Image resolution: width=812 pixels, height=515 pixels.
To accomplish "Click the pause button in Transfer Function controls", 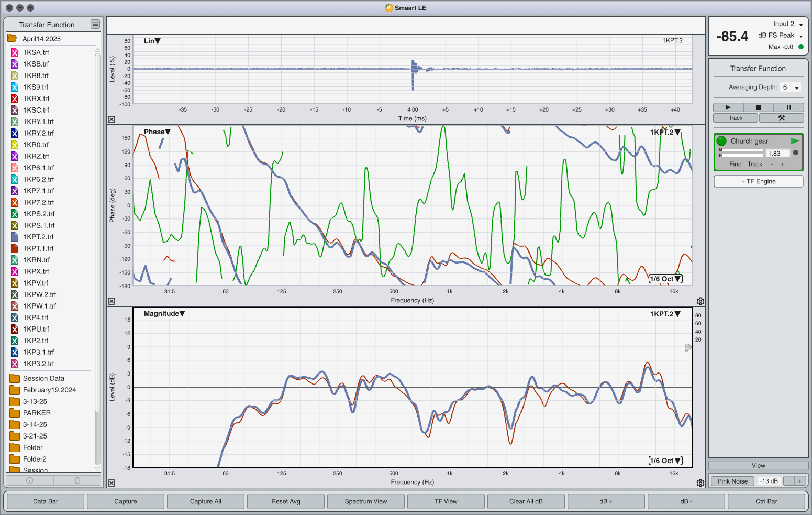I will [788, 107].
